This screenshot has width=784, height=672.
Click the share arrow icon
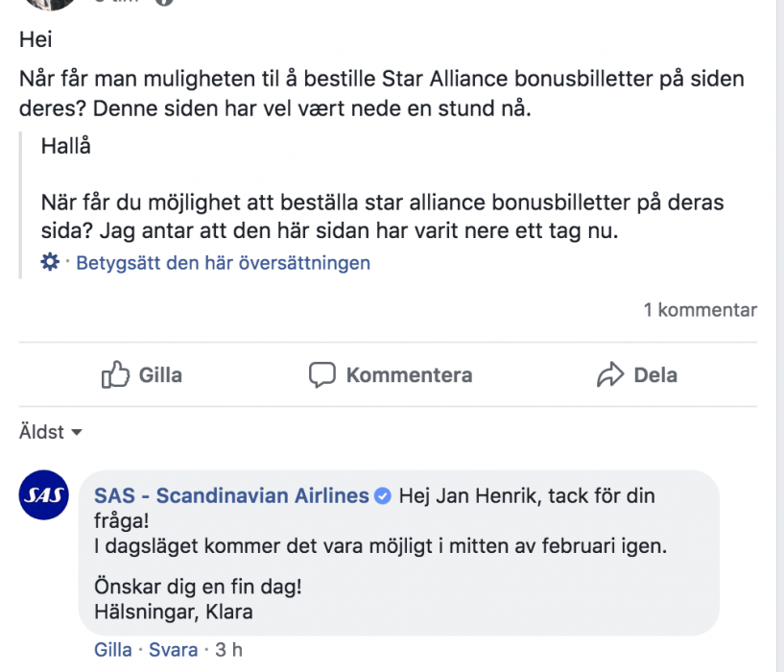[610, 374]
